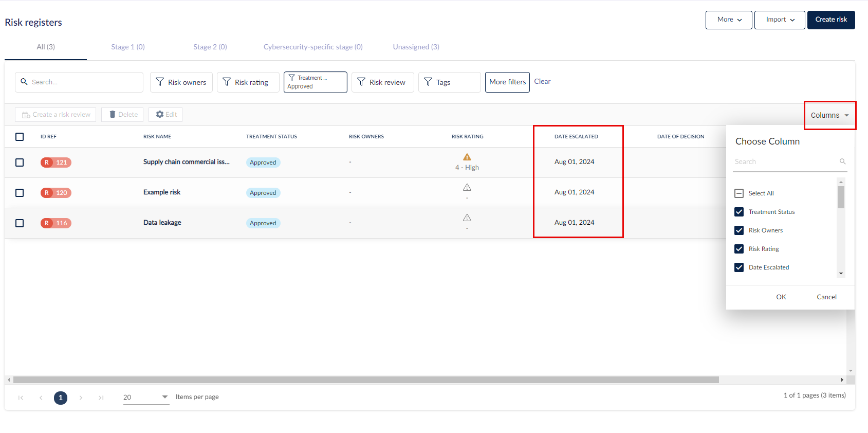
Task: Open the Unassigned (3) tab
Action: point(416,47)
